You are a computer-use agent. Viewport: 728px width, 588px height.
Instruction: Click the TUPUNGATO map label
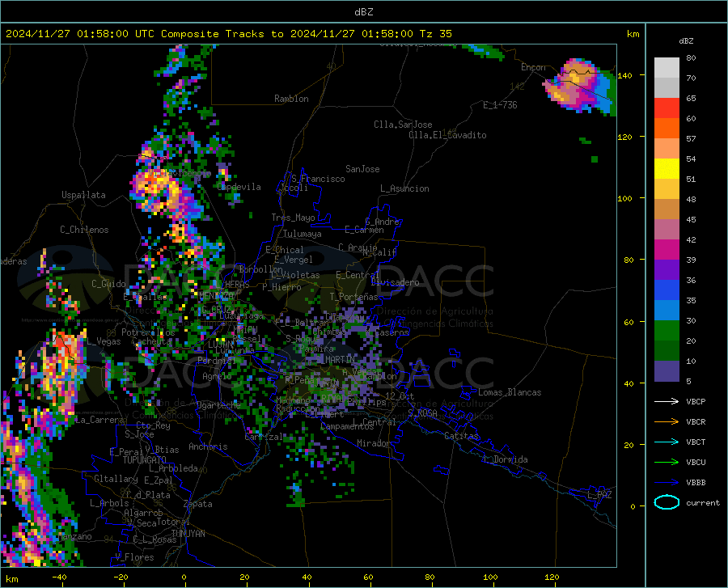(145, 460)
